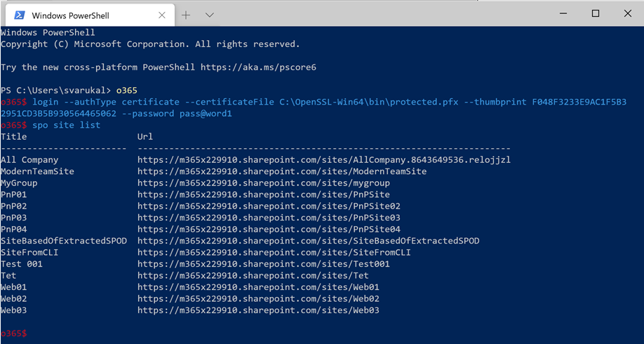Viewport: 644px width, 344px height.
Task: Click the 'Web03' title text
Action: pos(14,310)
